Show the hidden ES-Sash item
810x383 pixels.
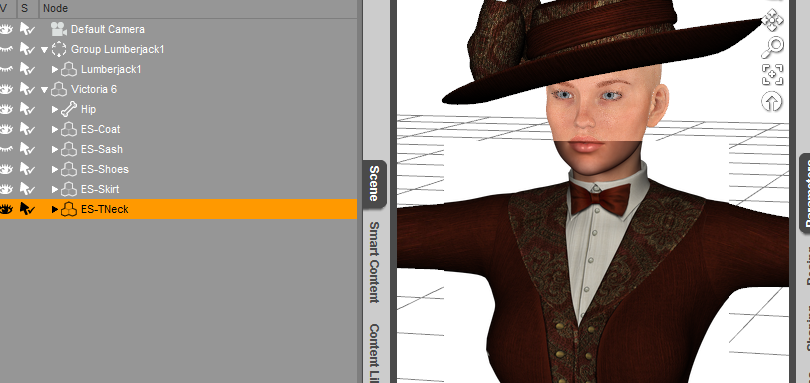6,149
